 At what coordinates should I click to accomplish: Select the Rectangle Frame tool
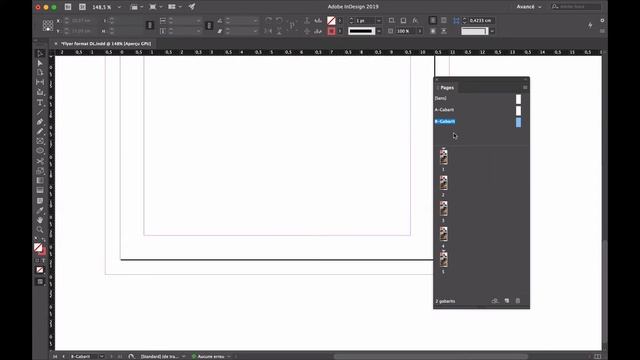[40, 141]
